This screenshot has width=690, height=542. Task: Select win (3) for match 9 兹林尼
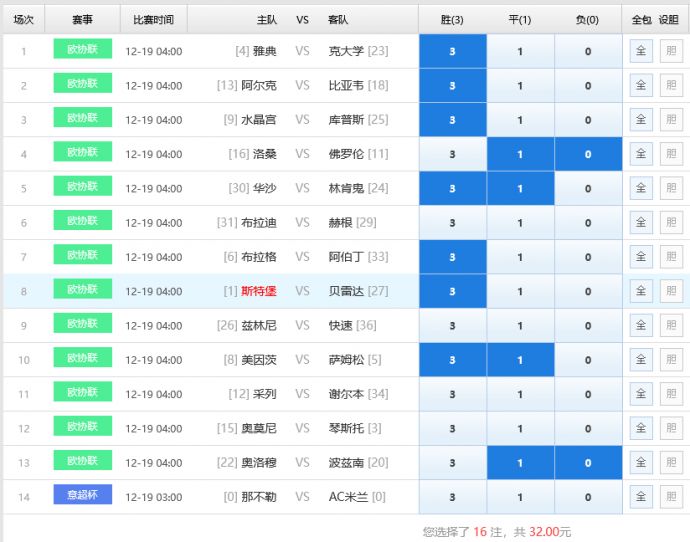click(x=452, y=326)
